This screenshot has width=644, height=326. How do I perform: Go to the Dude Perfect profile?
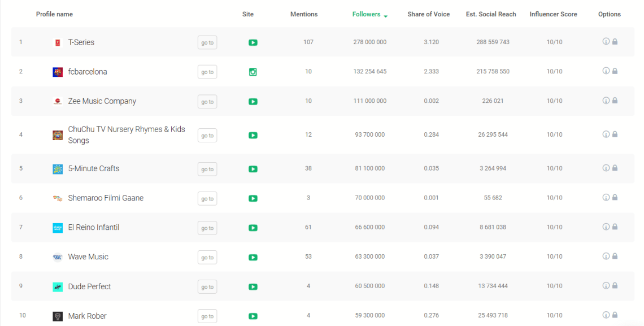tap(207, 287)
